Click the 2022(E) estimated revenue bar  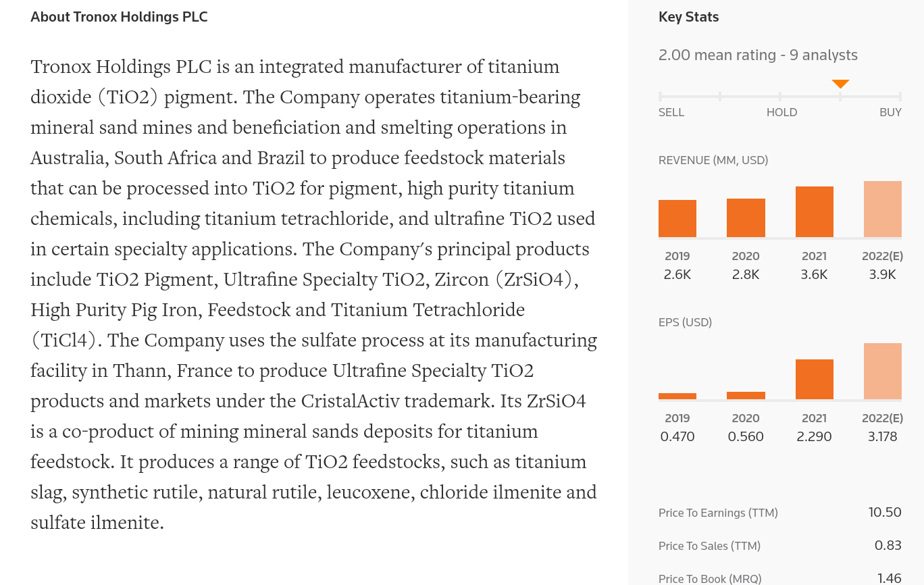[x=883, y=209]
